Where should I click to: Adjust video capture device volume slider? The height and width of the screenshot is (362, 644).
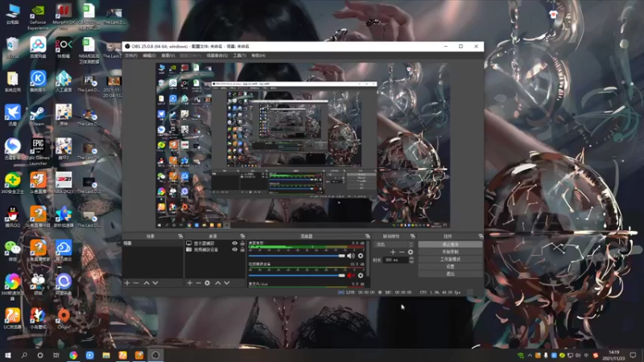point(296,275)
